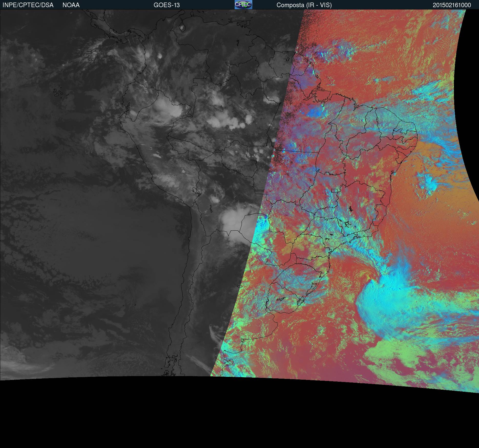
Task: Click the Composta (IR - VIS) title
Action: (304, 5)
